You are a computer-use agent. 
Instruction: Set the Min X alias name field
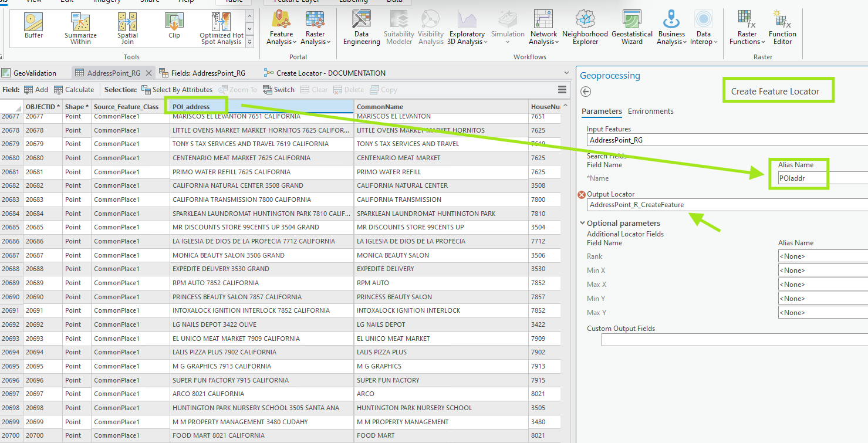pos(823,270)
